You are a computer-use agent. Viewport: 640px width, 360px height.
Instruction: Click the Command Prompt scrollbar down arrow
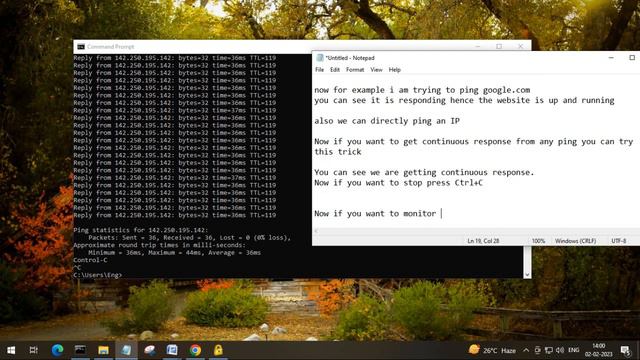[x=527, y=275]
